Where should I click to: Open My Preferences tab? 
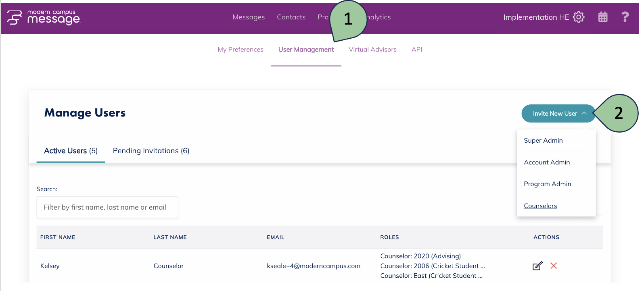(x=240, y=50)
